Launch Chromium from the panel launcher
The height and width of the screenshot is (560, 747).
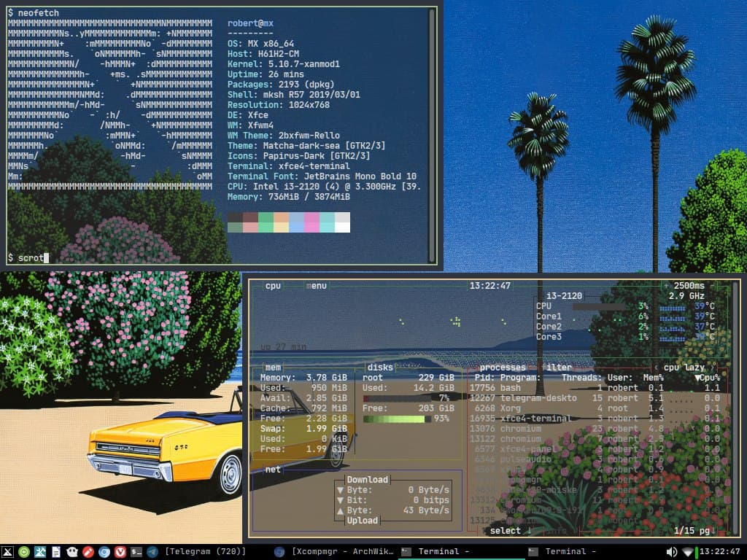pyautogui.click(x=104, y=552)
